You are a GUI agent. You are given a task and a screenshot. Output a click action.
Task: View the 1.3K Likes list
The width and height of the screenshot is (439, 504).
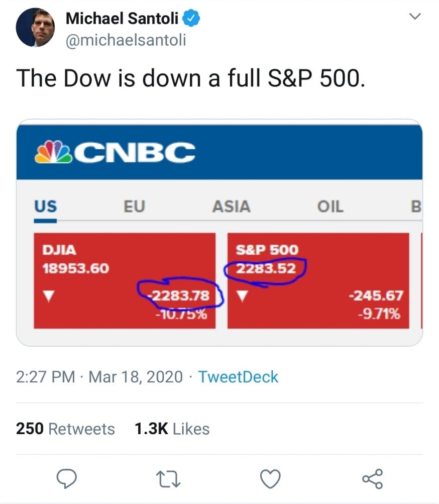tap(172, 429)
